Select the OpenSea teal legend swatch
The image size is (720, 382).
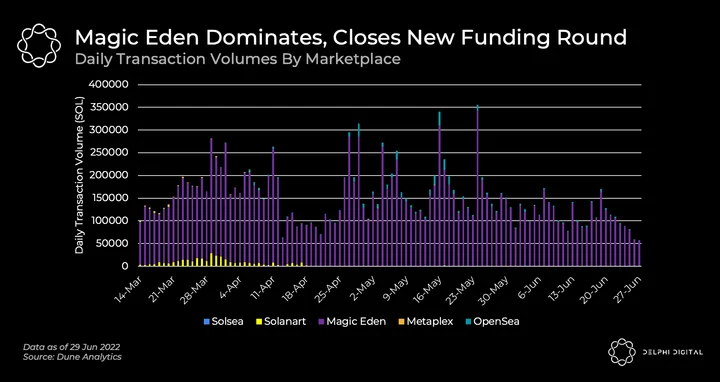point(468,322)
